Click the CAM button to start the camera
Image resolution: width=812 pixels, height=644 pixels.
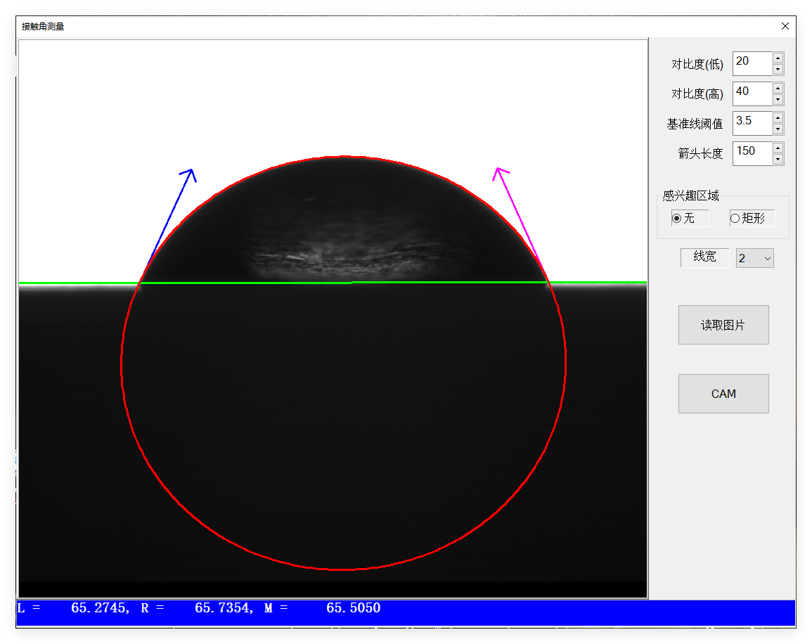(x=723, y=393)
